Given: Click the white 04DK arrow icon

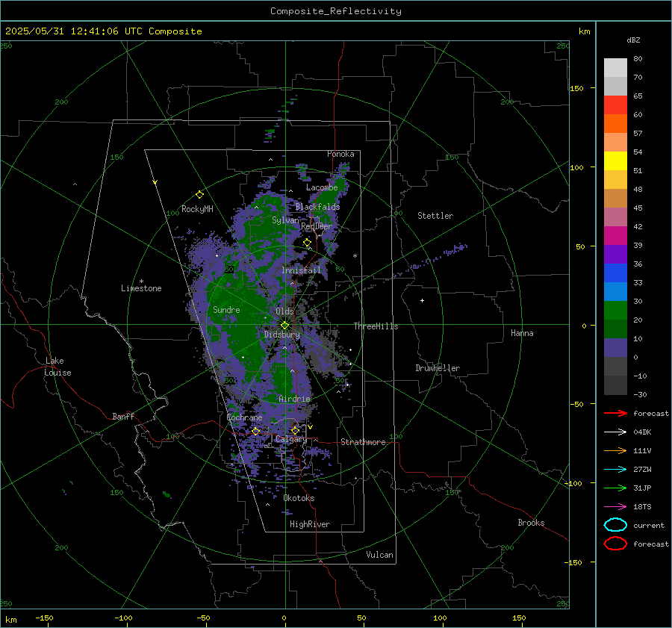Looking at the screenshot, I should click(x=615, y=432).
